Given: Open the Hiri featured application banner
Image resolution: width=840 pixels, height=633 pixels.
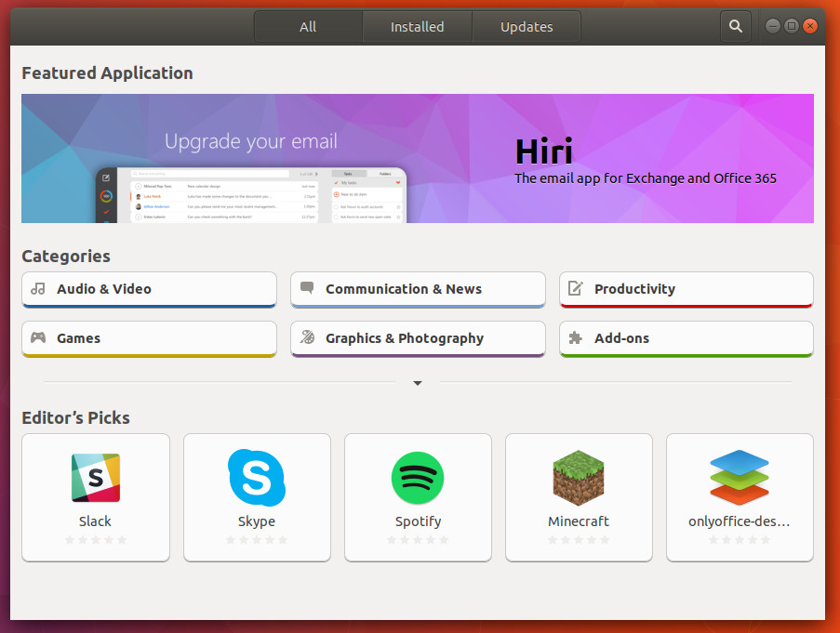Looking at the screenshot, I should click(418, 158).
